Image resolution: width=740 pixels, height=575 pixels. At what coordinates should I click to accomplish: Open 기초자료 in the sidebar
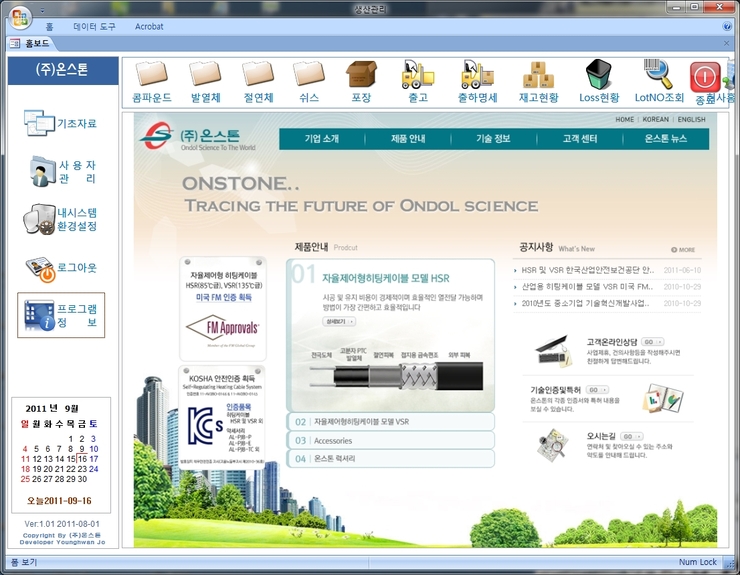pos(60,123)
